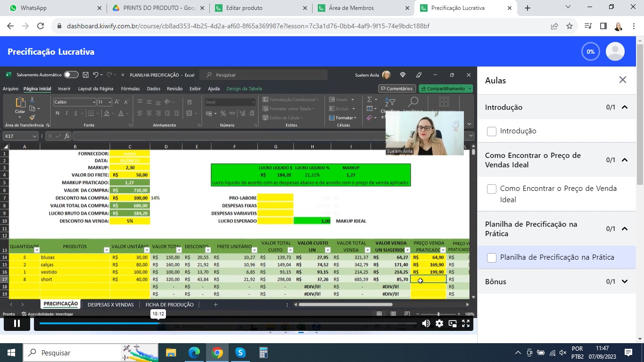
Task: Click the Excel save disk icon
Action: click(x=85, y=74)
